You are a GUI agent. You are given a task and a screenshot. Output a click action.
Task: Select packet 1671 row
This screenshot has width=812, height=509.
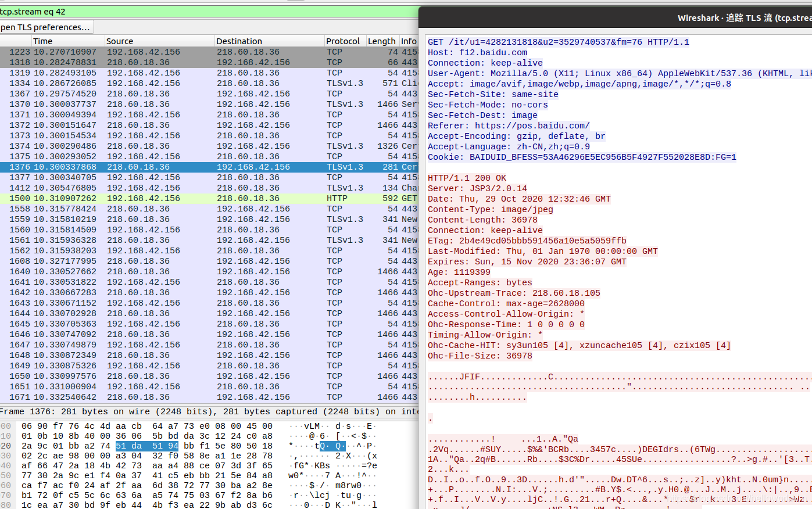pyautogui.click(x=209, y=397)
